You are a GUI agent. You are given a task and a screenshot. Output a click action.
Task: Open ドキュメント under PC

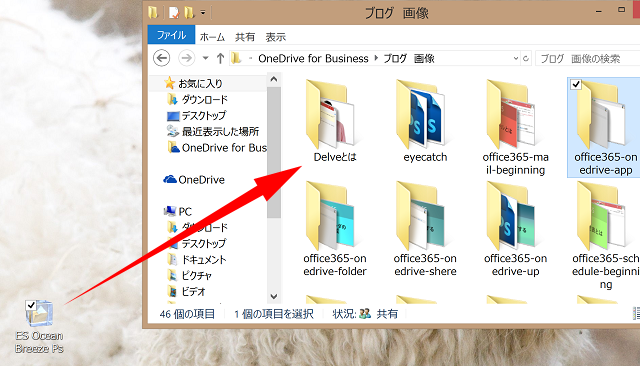(197, 260)
